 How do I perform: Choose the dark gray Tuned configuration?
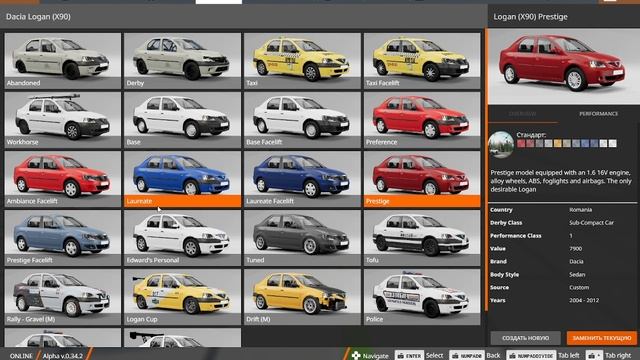click(x=302, y=238)
